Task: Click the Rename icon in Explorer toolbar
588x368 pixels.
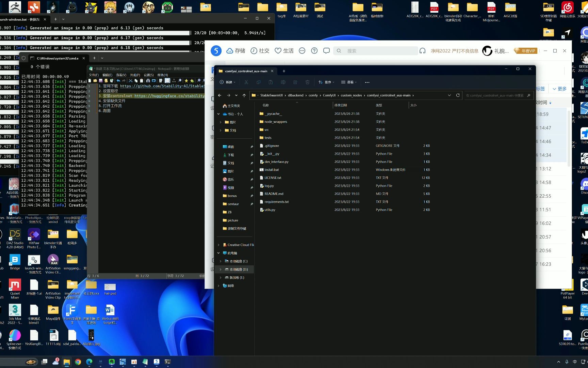Action: click(x=283, y=82)
